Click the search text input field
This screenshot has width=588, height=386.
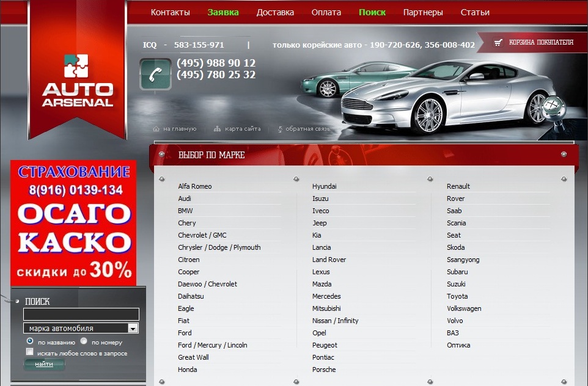tap(81, 315)
